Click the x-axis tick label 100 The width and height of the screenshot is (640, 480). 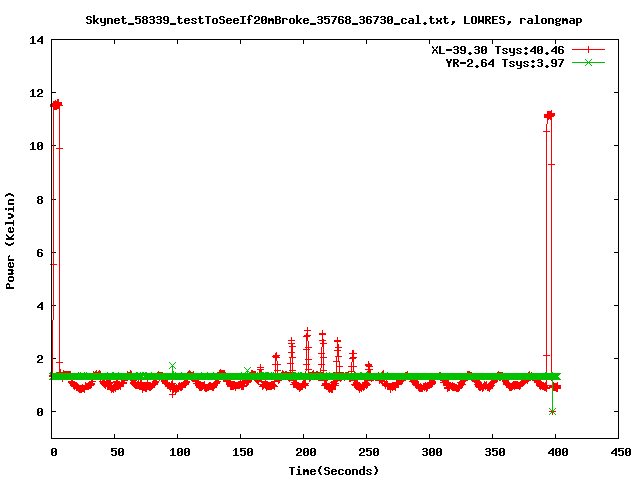180,452
